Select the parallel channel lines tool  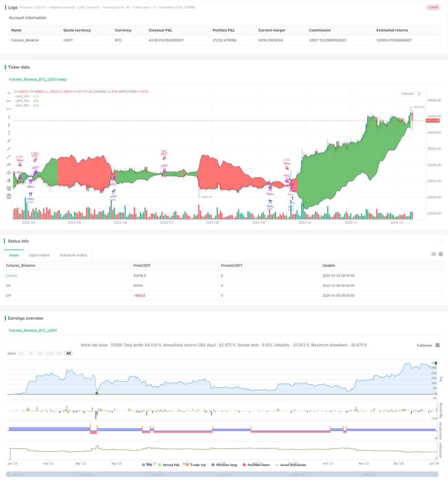[9, 172]
